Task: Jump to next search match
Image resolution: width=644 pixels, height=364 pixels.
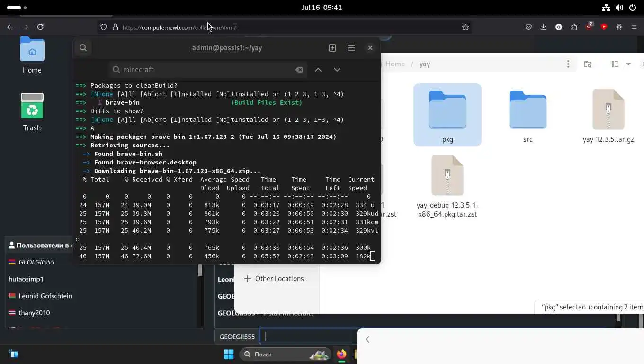Action: [337, 70]
